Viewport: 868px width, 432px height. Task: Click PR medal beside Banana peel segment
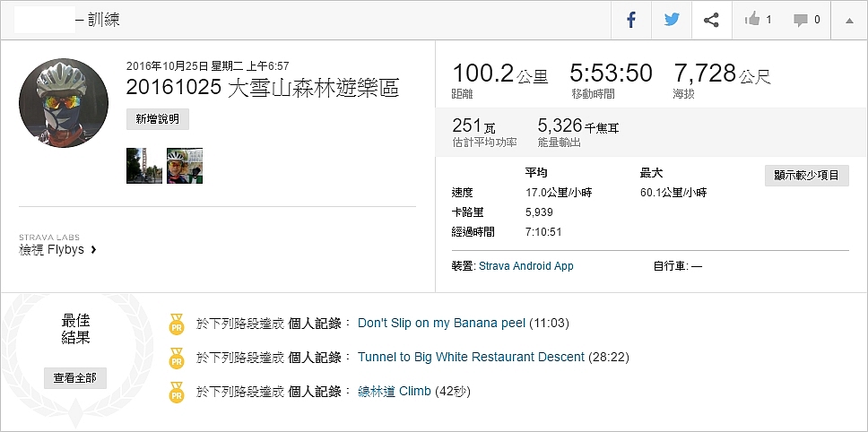click(x=177, y=324)
